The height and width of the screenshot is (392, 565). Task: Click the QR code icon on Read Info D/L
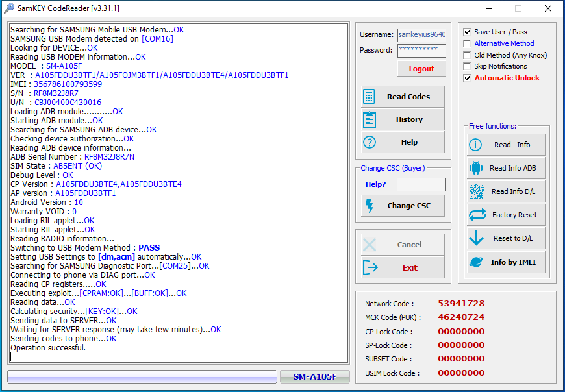tap(477, 191)
